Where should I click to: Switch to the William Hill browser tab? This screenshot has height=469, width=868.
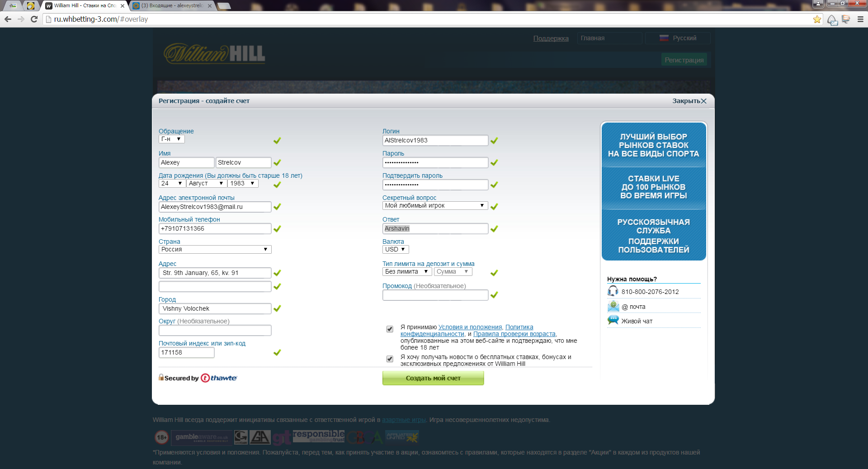(x=84, y=6)
